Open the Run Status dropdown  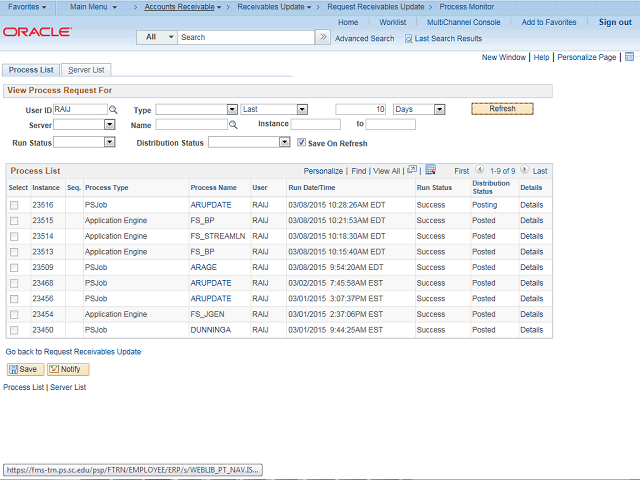84,142
